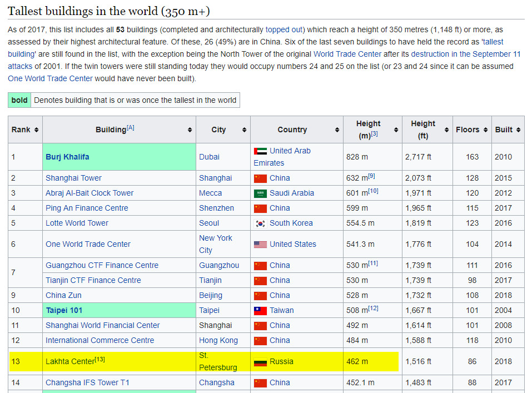Open the Guangzhou city link
Image resolution: width=532 pixels, height=393 pixels.
[219, 265]
